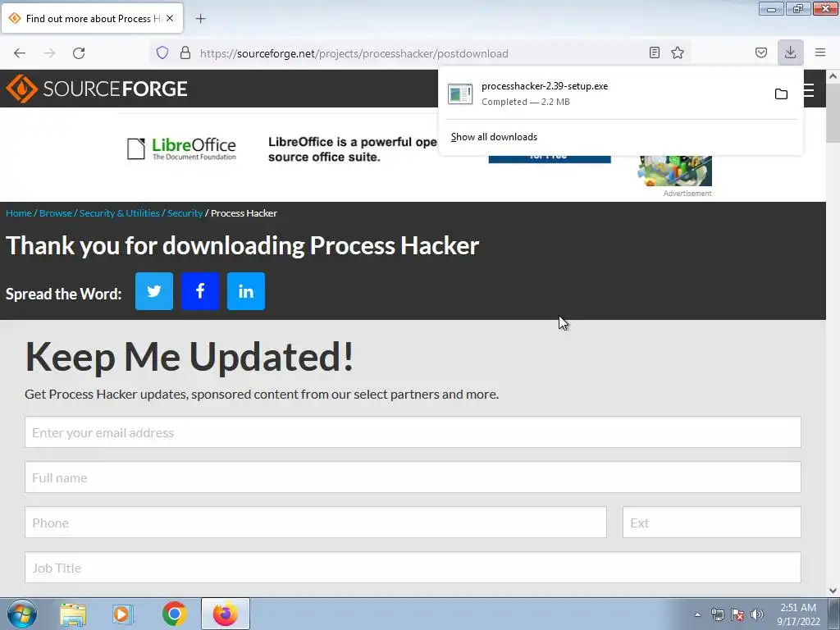This screenshot has width=840, height=630.
Task: Open the Firefox application menu
Action: click(820, 52)
